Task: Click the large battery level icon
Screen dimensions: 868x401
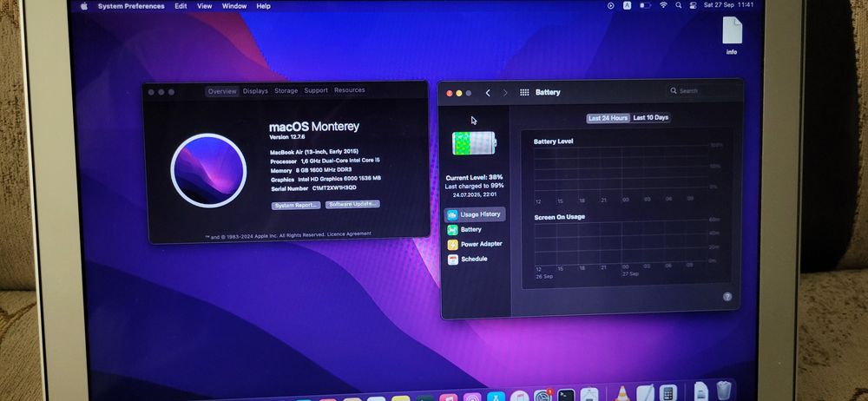Action: pyautogui.click(x=475, y=143)
